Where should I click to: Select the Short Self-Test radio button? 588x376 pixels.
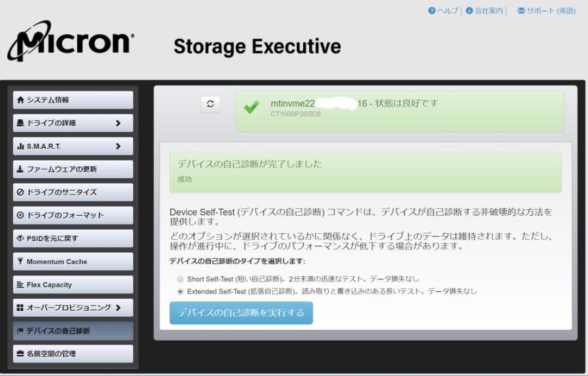click(180, 279)
